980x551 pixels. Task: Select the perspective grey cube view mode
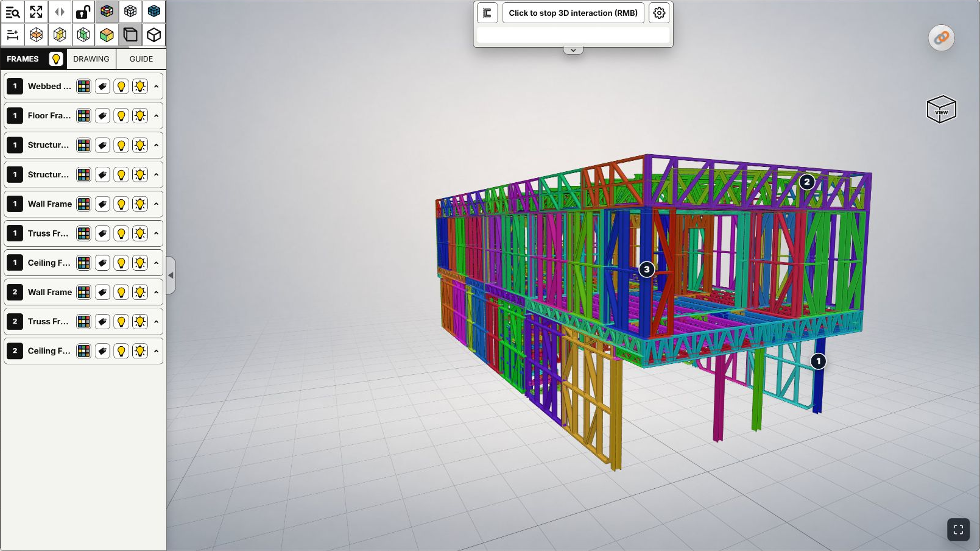tap(130, 35)
